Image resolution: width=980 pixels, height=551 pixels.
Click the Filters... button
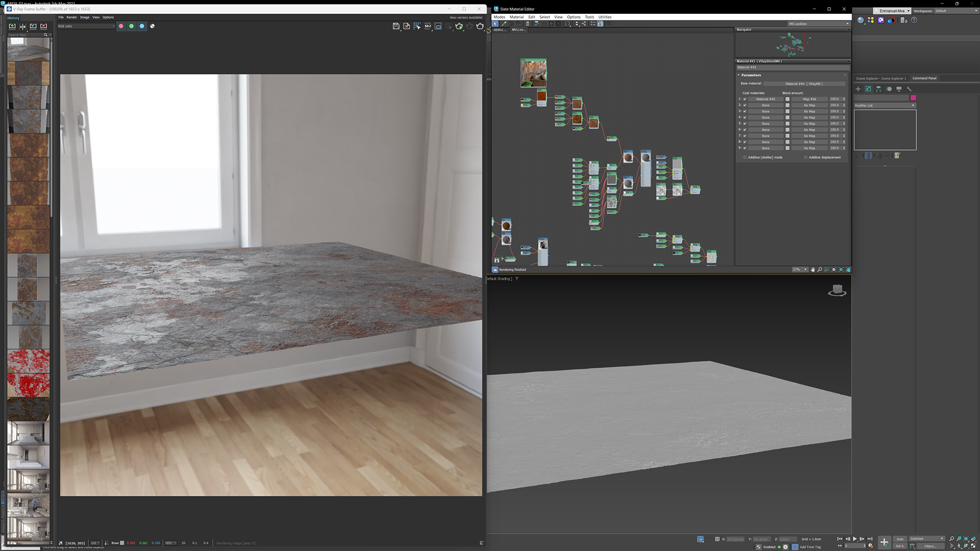point(930,546)
